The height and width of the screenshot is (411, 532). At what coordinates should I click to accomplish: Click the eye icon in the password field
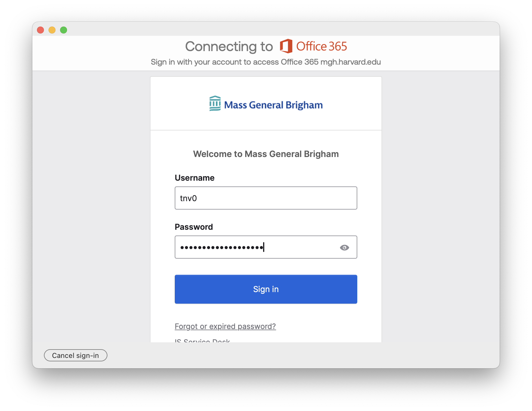pyautogui.click(x=345, y=247)
